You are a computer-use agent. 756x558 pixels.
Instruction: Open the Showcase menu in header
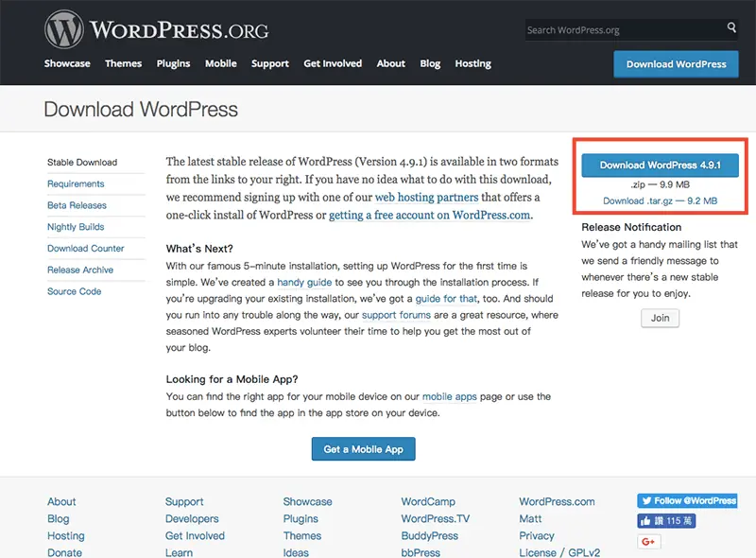coord(67,63)
